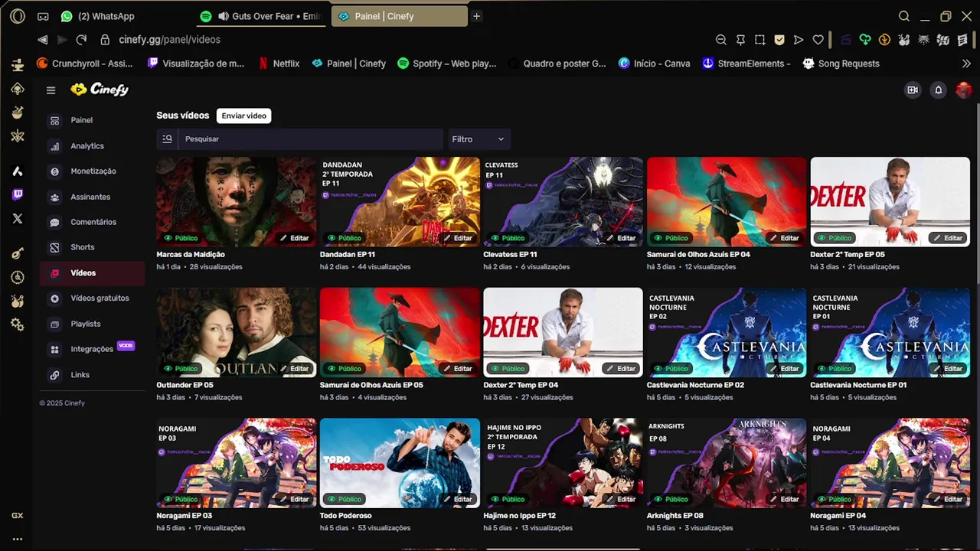This screenshot has height=551, width=980.
Task: Toggle Público badge on Hajime no Ippo EP 12
Action: (x=508, y=499)
